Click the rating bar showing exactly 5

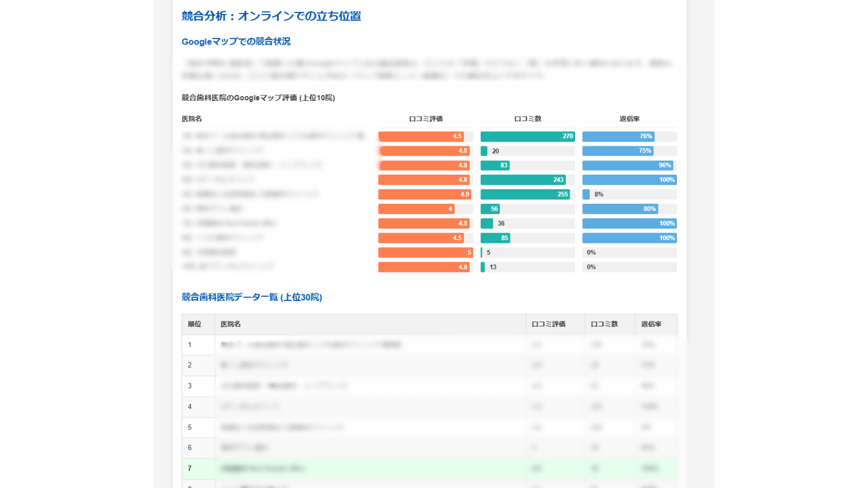pos(425,252)
